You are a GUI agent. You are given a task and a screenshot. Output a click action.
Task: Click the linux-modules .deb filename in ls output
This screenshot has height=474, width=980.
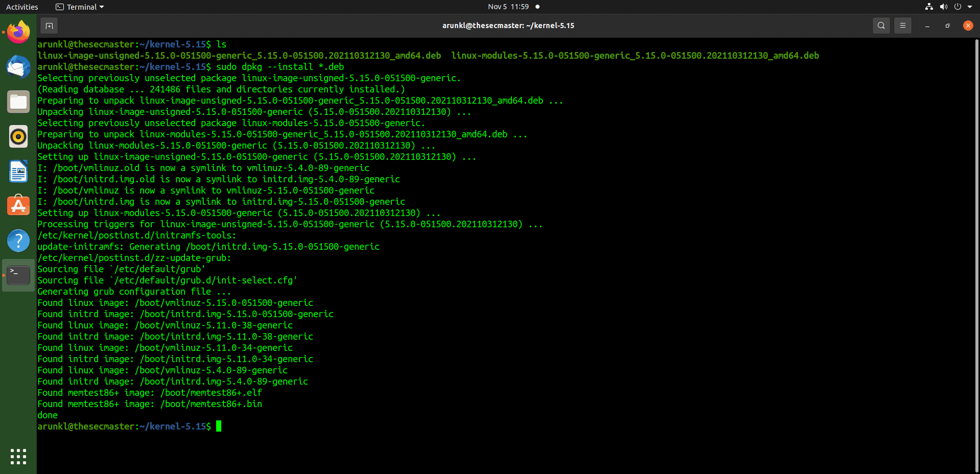(635, 56)
